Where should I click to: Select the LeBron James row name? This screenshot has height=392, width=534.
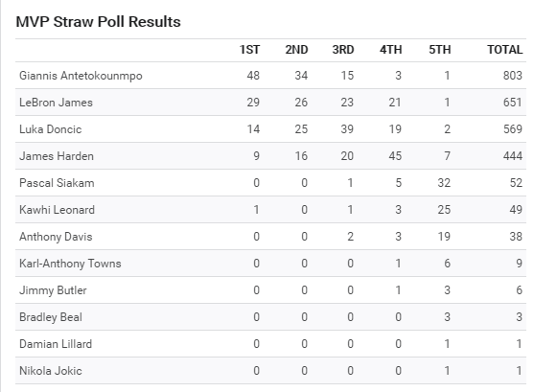56,103
